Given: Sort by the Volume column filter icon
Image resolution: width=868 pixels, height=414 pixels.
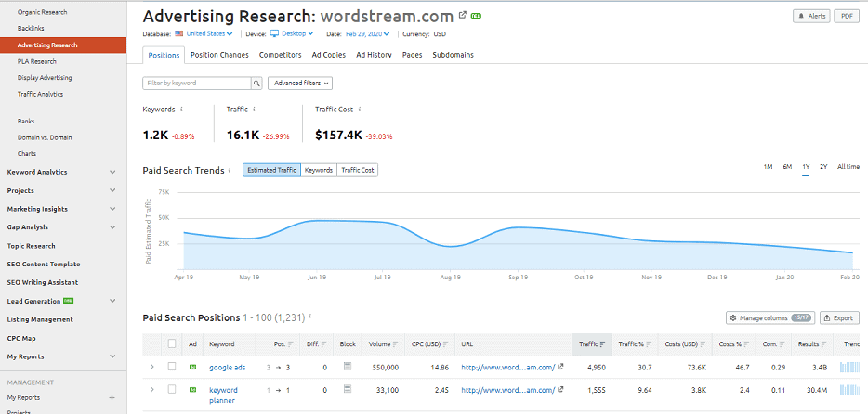Looking at the screenshot, I should [x=396, y=344].
